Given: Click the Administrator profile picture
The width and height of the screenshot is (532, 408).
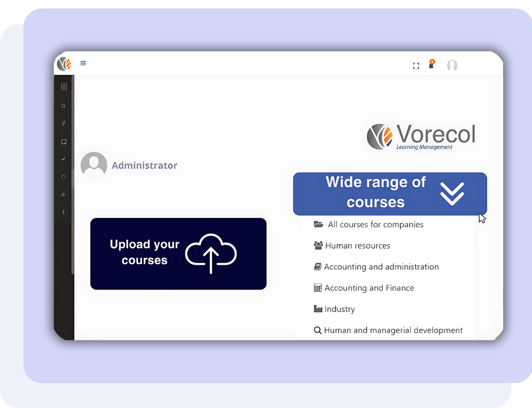Looking at the screenshot, I should (94, 165).
